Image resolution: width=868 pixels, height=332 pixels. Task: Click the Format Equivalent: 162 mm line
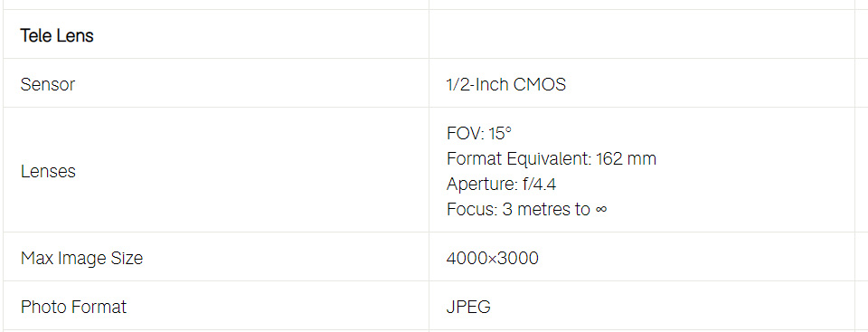point(552,159)
